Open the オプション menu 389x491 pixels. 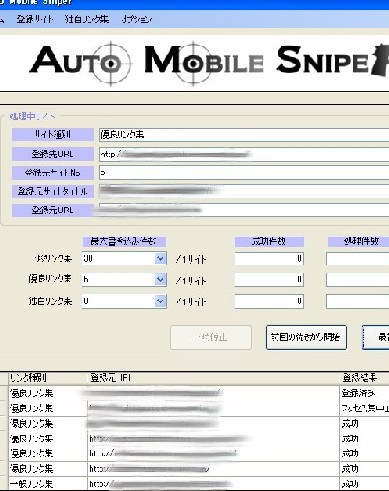tap(137, 19)
